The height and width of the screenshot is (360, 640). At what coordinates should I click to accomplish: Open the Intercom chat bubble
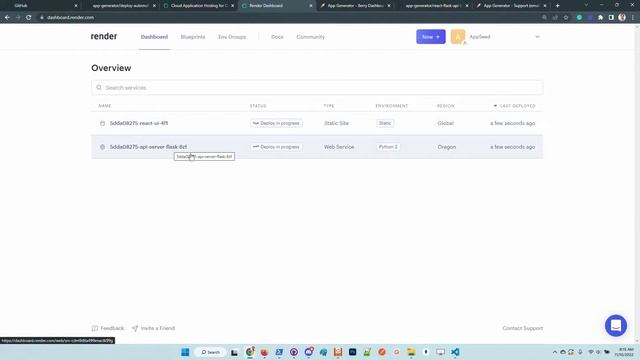point(616,325)
